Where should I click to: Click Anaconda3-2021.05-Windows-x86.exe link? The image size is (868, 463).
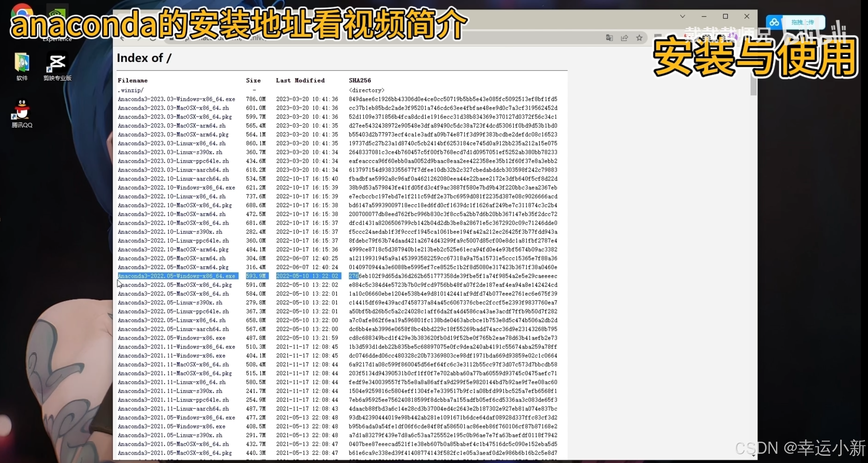tap(172, 426)
